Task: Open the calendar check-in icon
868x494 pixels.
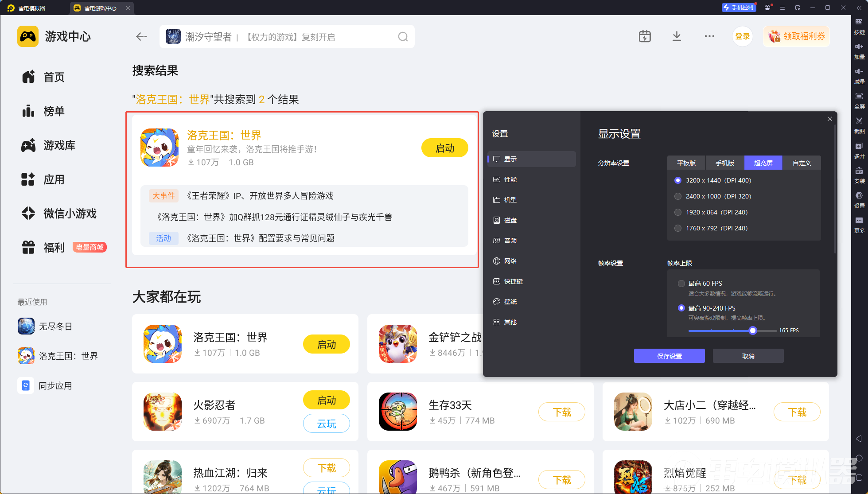Action: point(645,36)
